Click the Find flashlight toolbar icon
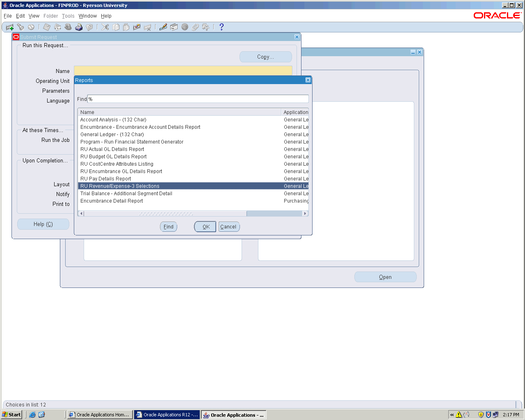The image size is (525, 420). [20, 27]
